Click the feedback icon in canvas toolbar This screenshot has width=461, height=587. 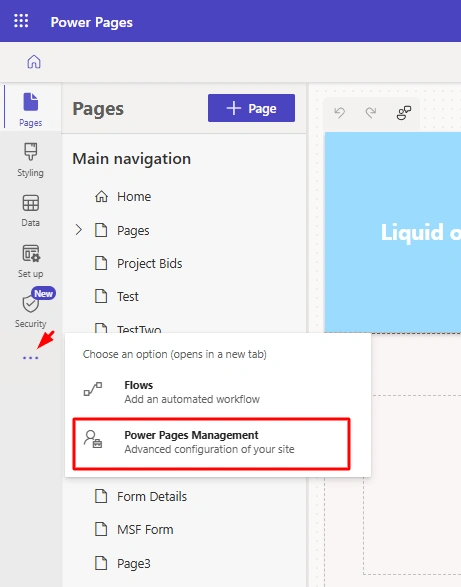[403, 112]
